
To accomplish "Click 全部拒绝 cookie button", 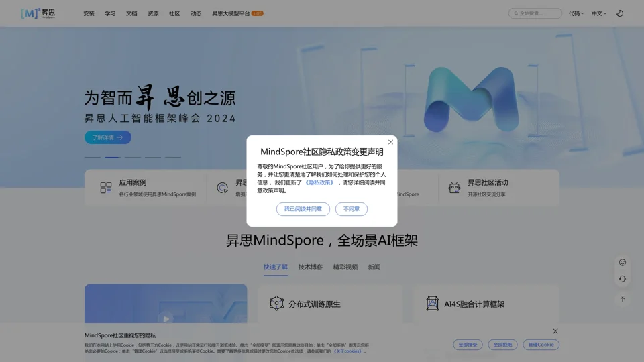I will (x=502, y=345).
